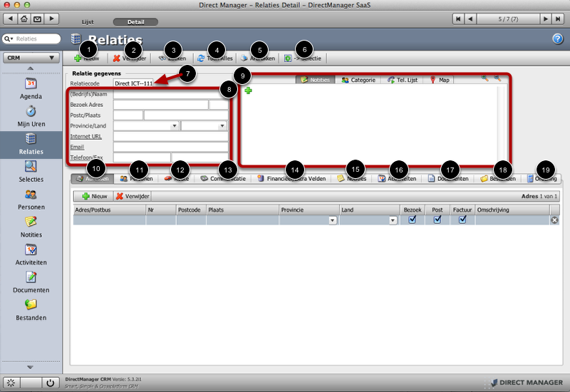Go forward with the right arrow button
The height and width of the screenshot is (392, 570).
(51, 19)
